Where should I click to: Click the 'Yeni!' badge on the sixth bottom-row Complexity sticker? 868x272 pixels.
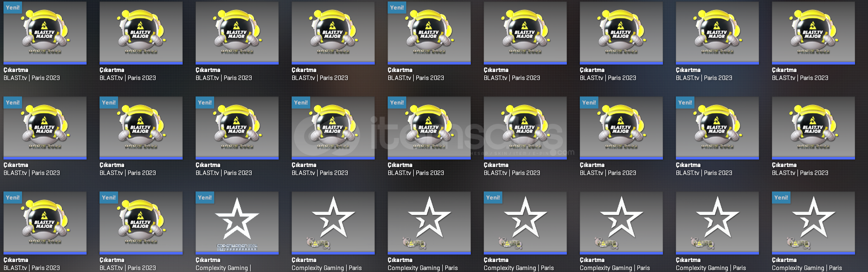coord(493,197)
